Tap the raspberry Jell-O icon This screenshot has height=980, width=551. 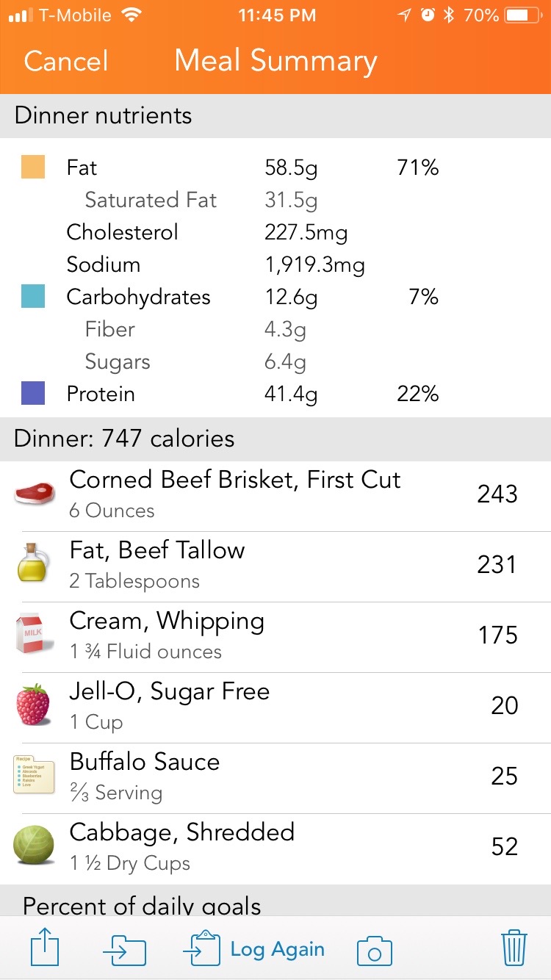34,705
